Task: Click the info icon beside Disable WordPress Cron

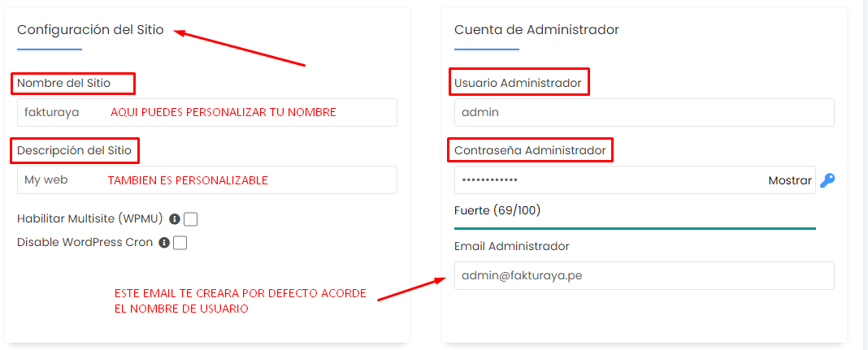Action: (x=164, y=243)
